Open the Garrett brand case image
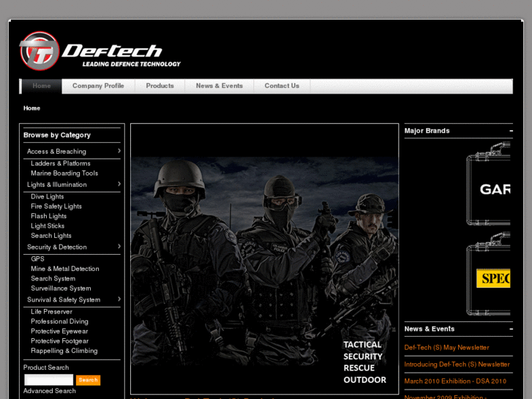The image size is (532, 399). pyautogui.click(x=489, y=184)
